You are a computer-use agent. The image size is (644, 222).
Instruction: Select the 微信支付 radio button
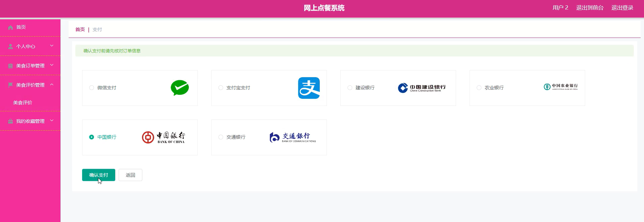pyautogui.click(x=92, y=88)
